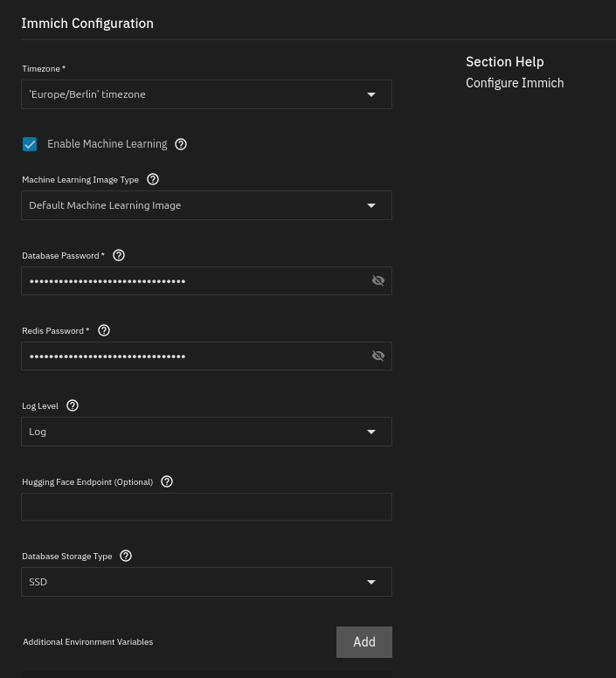Uncheck the Enable Machine Learning checkbox
The height and width of the screenshot is (678, 616).
tap(30, 144)
